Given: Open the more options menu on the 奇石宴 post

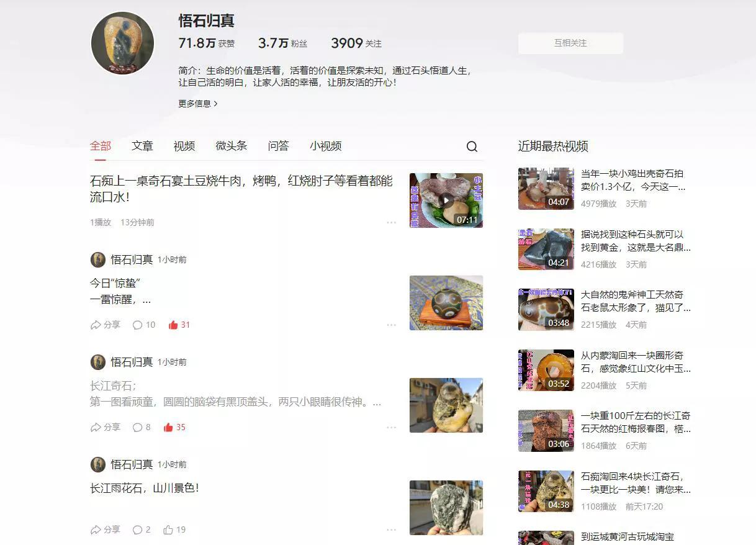Looking at the screenshot, I should tap(392, 222).
